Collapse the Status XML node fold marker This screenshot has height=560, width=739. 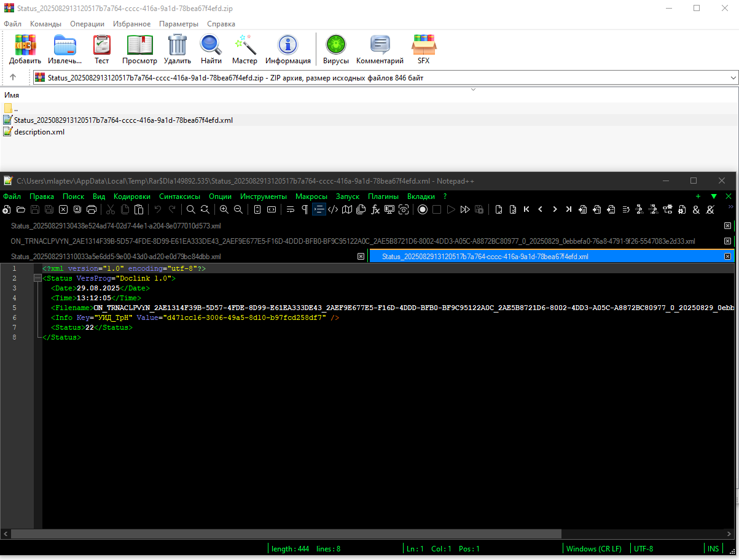point(37,278)
